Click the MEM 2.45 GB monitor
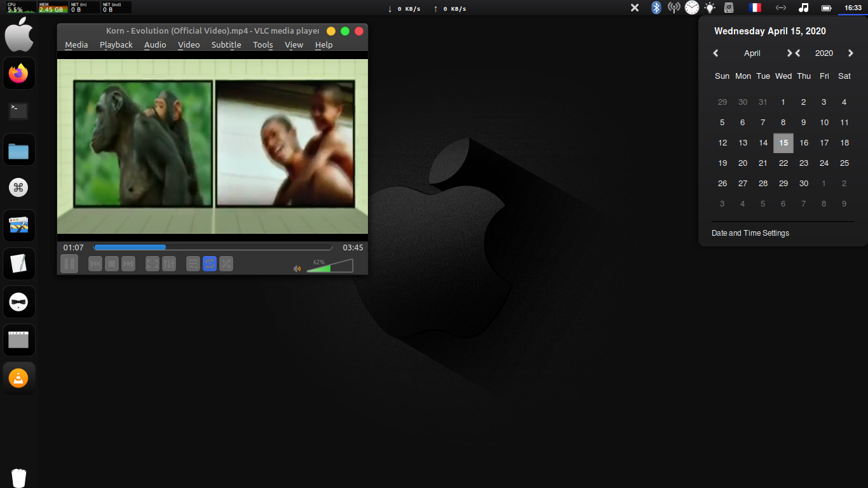868x488 pixels. click(53, 8)
